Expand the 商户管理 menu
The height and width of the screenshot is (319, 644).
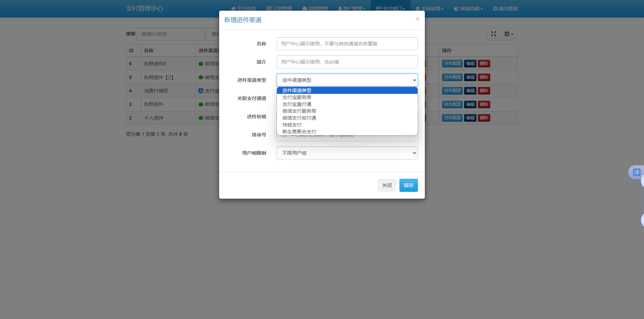(x=352, y=9)
